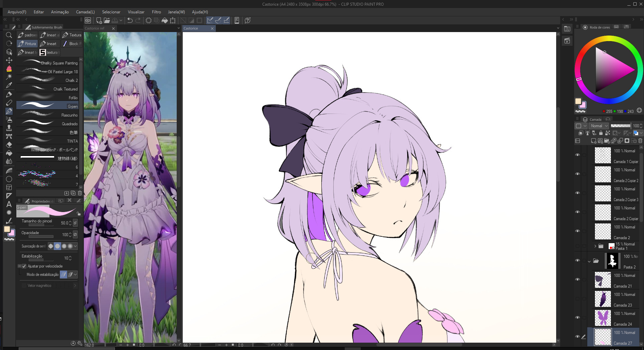This screenshot has height=350, width=644.
Task: Select the Fofão brush
Action: click(x=47, y=97)
